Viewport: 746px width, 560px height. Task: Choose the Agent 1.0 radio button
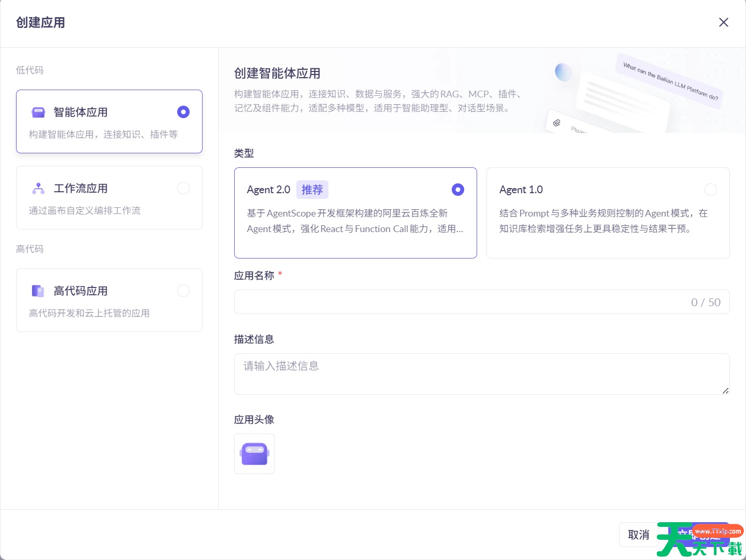coord(710,190)
